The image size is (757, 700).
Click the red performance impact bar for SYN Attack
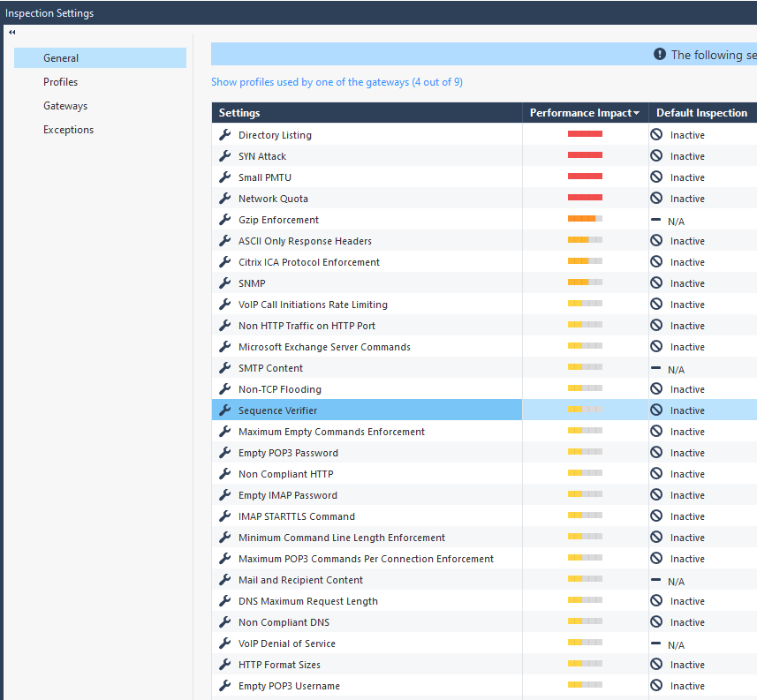click(584, 155)
